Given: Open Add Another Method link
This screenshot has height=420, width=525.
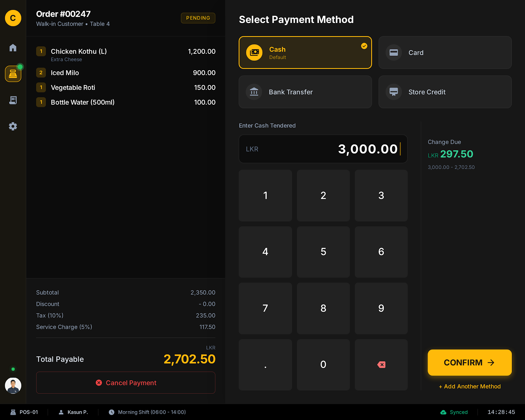Looking at the screenshot, I should [x=470, y=386].
